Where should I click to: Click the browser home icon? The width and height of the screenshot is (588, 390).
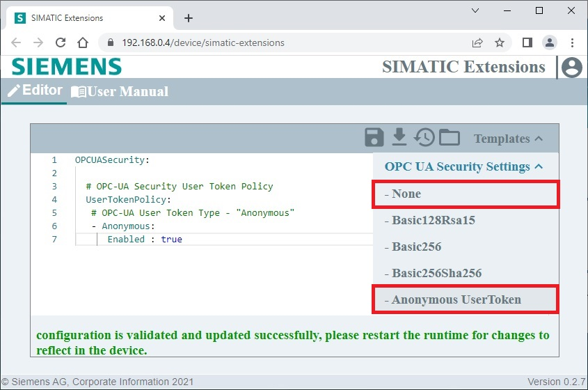(83, 42)
